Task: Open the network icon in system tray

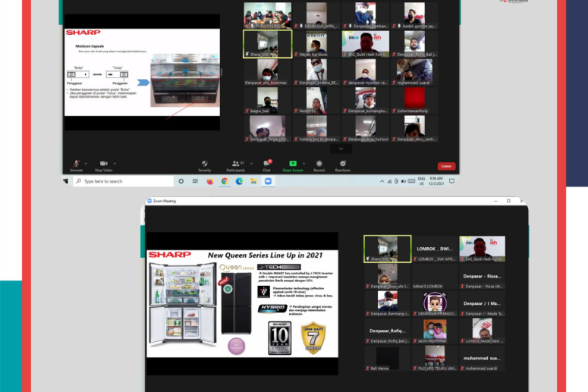Action: pyautogui.click(x=389, y=181)
